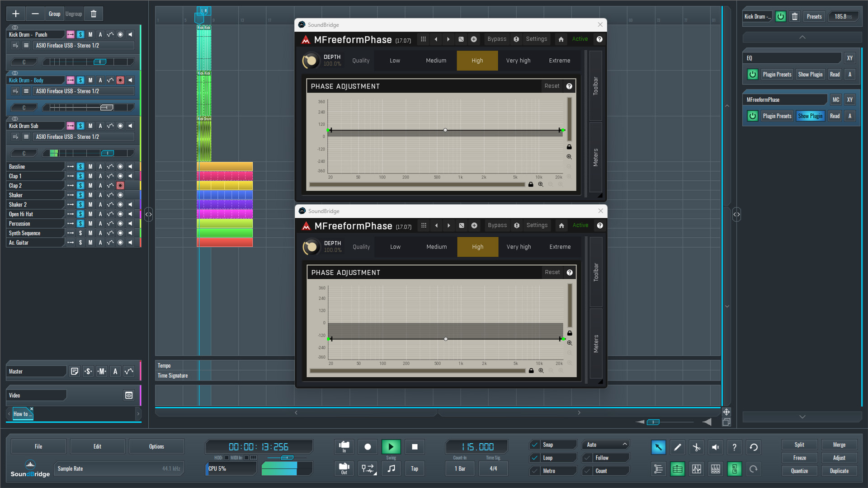Viewport: 868px width, 488px height.
Task: Open the Edit menu
Action: (x=97, y=446)
